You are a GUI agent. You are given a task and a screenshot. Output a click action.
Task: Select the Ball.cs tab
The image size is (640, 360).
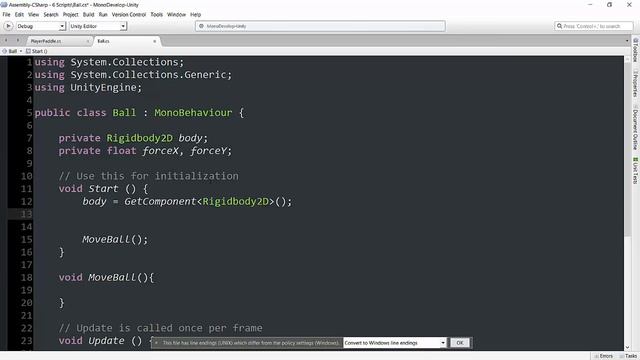pos(103,41)
